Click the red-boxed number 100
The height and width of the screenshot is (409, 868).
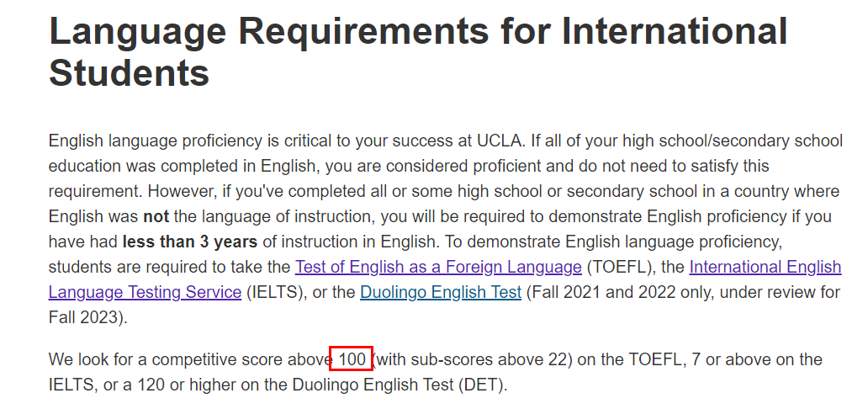(352, 359)
